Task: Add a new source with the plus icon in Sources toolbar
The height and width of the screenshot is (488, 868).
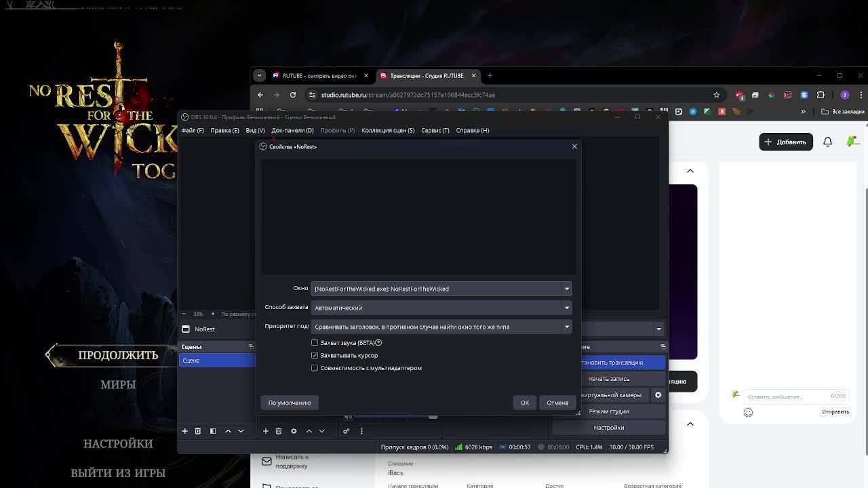Action: (x=266, y=431)
